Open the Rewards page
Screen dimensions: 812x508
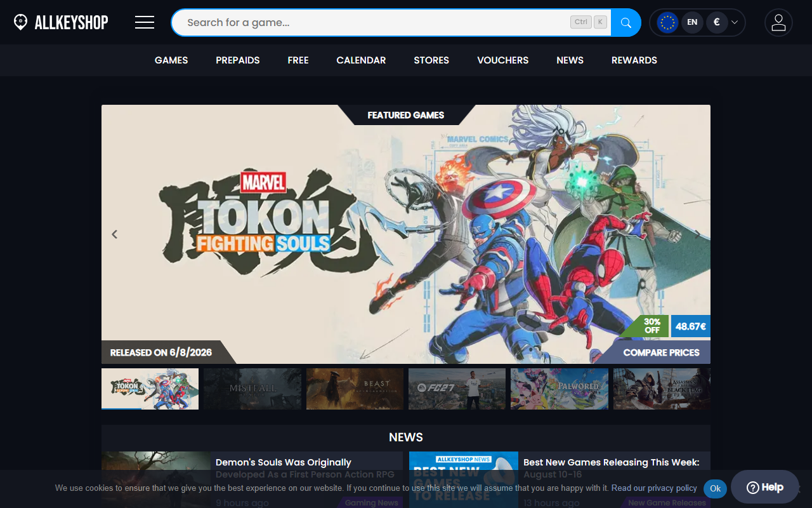click(x=634, y=60)
